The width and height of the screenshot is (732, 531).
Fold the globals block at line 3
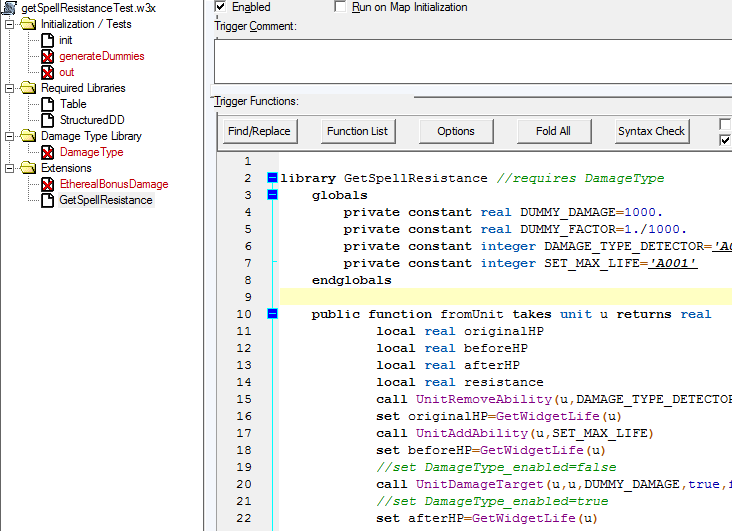272,194
